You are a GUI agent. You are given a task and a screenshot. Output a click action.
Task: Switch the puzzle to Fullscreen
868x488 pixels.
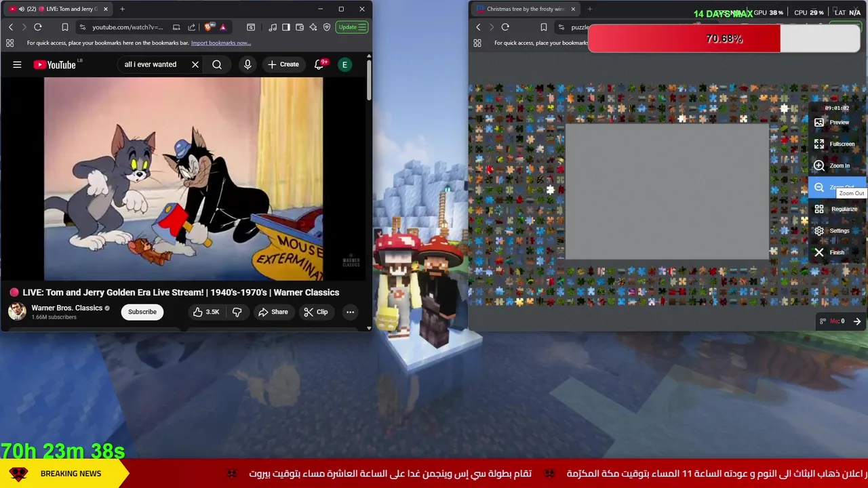coord(837,144)
